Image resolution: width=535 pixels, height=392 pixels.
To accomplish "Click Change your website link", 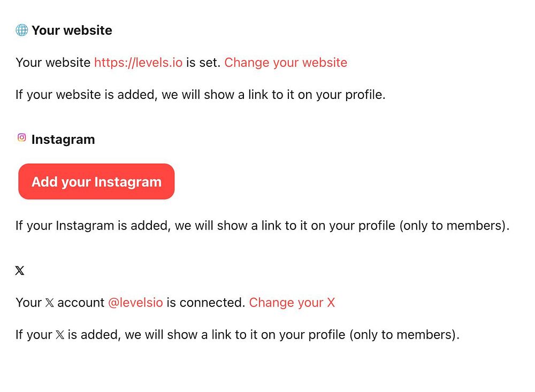I will pos(286,63).
